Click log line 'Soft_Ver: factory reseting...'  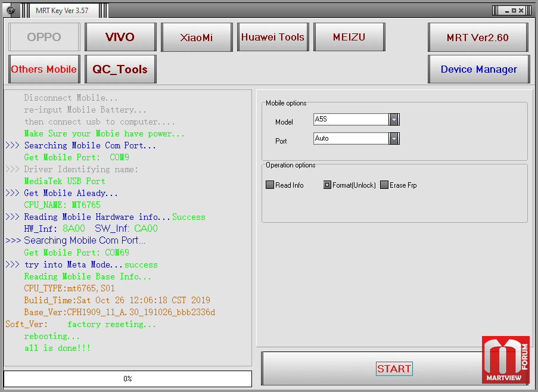80,325
